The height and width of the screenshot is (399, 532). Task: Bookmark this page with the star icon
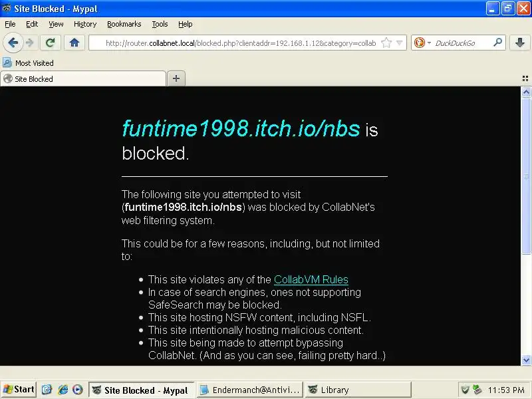[x=386, y=43]
